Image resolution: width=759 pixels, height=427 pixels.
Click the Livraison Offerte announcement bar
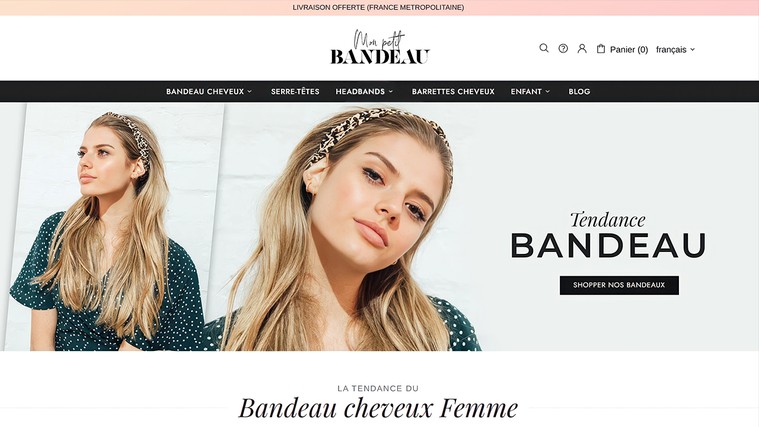380,8
